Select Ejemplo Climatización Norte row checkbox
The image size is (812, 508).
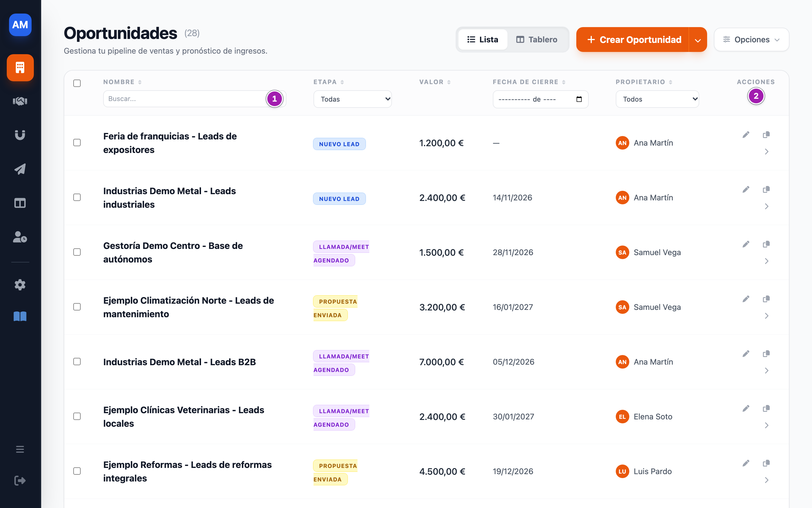pyautogui.click(x=77, y=307)
